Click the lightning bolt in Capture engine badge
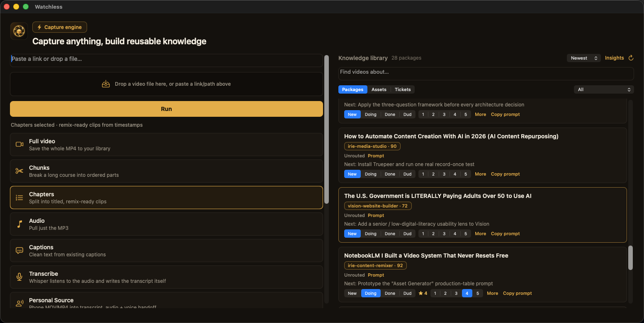The height and width of the screenshot is (323, 644). (39, 27)
